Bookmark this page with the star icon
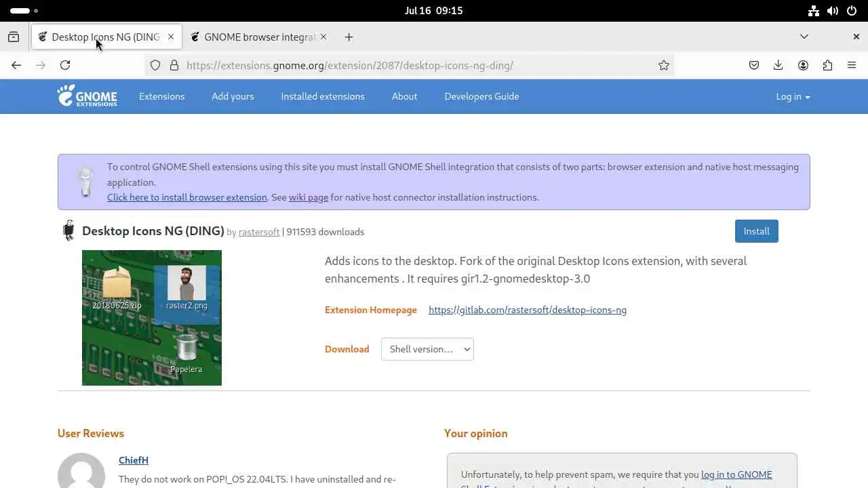The image size is (868, 488). pos(664,65)
